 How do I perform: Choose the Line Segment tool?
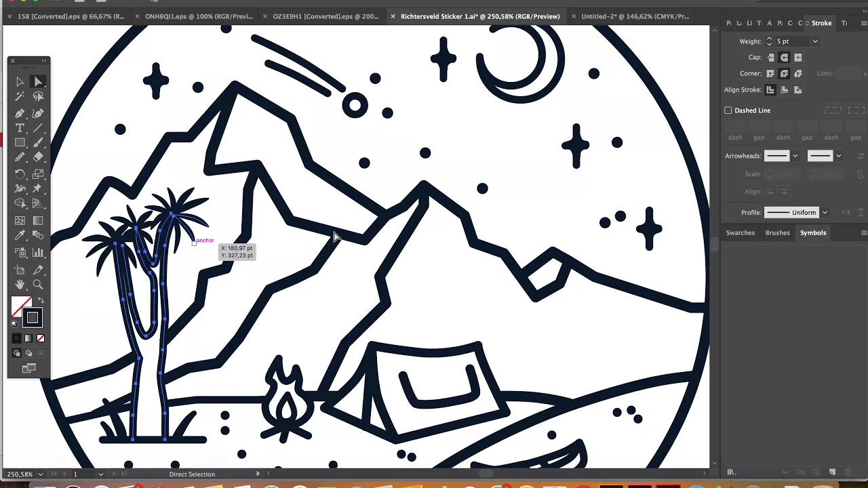(38, 128)
